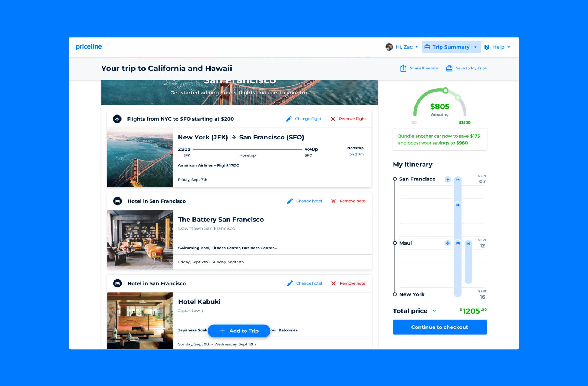The image size is (588, 386).
Task: Click the Save to My Trips link
Action: (471, 68)
